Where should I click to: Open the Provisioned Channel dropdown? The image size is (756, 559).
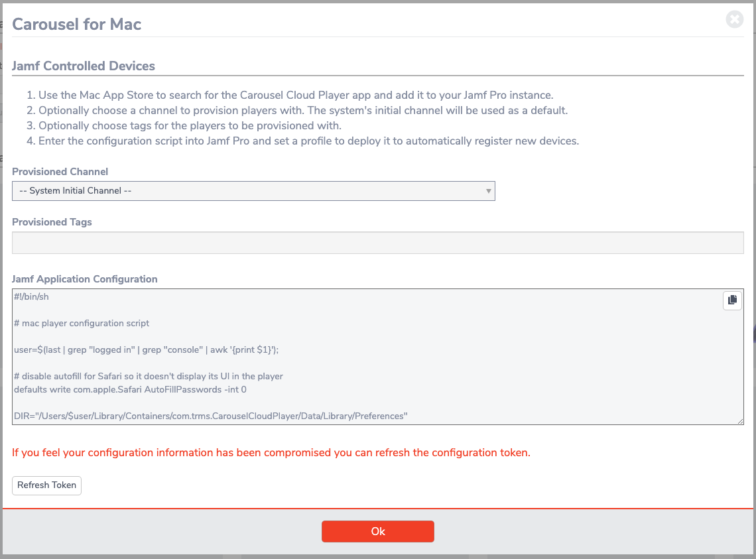(x=253, y=191)
